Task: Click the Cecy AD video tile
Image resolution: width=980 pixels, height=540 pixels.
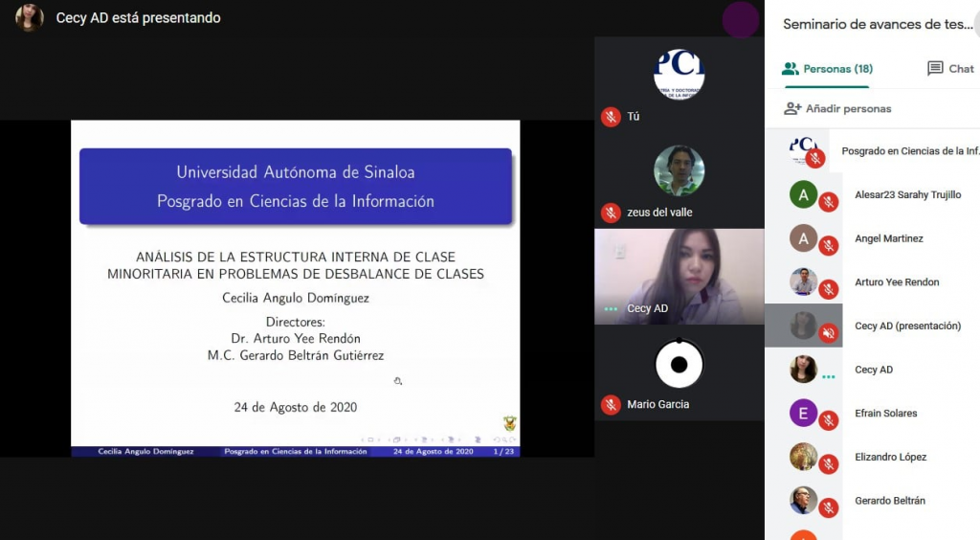Action: pyautogui.click(x=679, y=277)
